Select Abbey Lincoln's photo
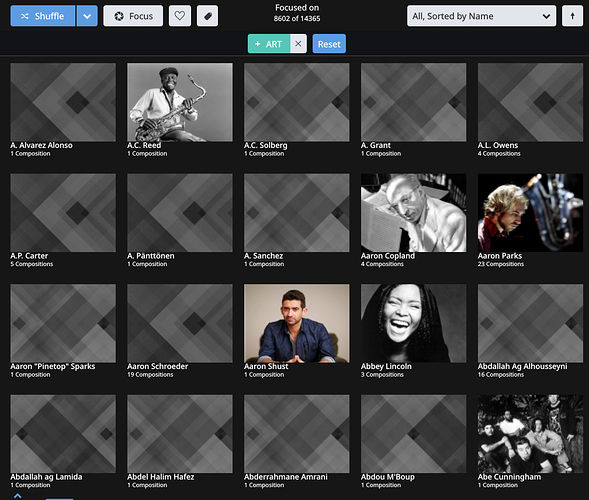 coord(413,323)
